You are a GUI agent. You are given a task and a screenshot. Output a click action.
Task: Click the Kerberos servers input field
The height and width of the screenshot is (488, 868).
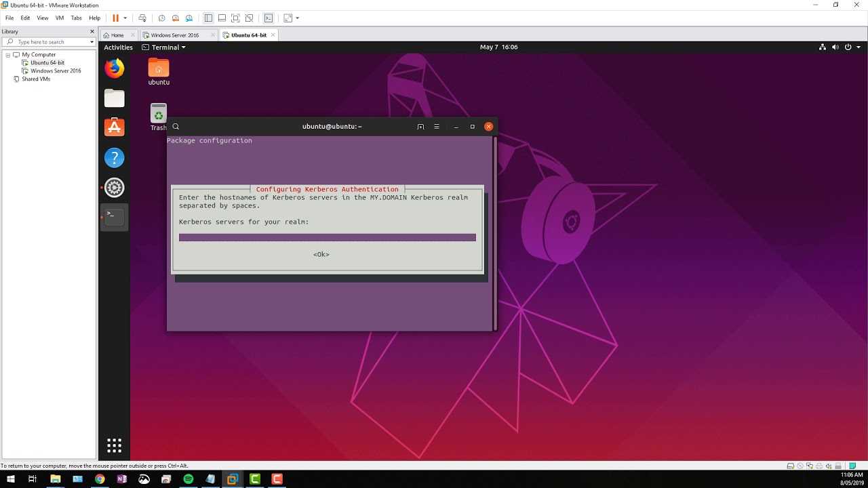click(x=328, y=238)
